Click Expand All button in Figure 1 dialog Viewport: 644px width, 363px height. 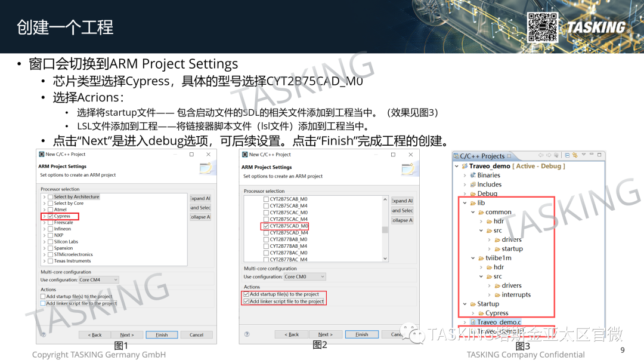pos(200,198)
